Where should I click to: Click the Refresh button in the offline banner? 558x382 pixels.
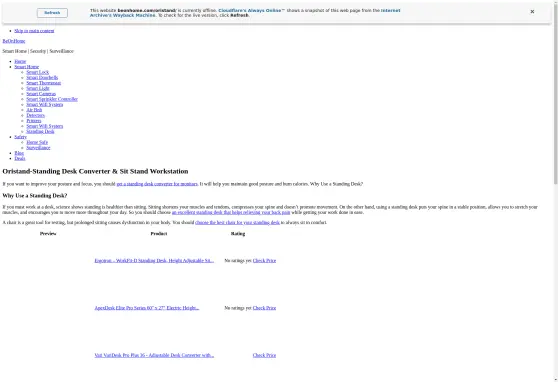click(52, 13)
